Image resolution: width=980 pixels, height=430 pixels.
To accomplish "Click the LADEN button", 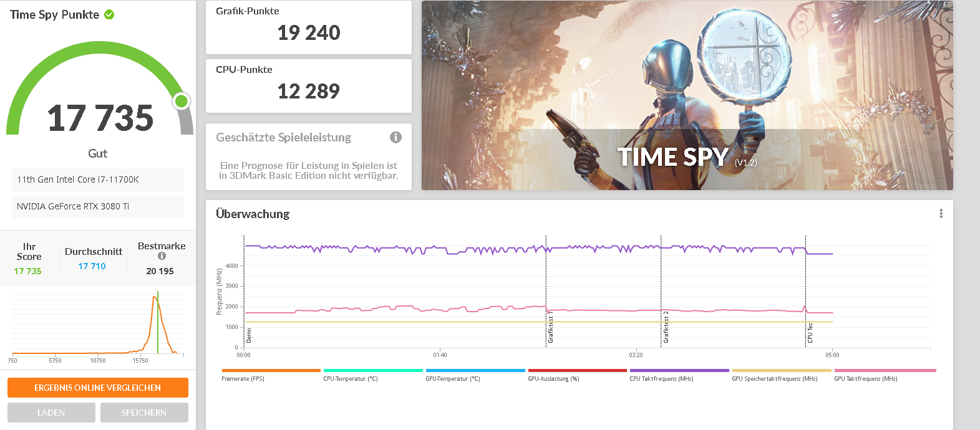I will click(x=51, y=413).
